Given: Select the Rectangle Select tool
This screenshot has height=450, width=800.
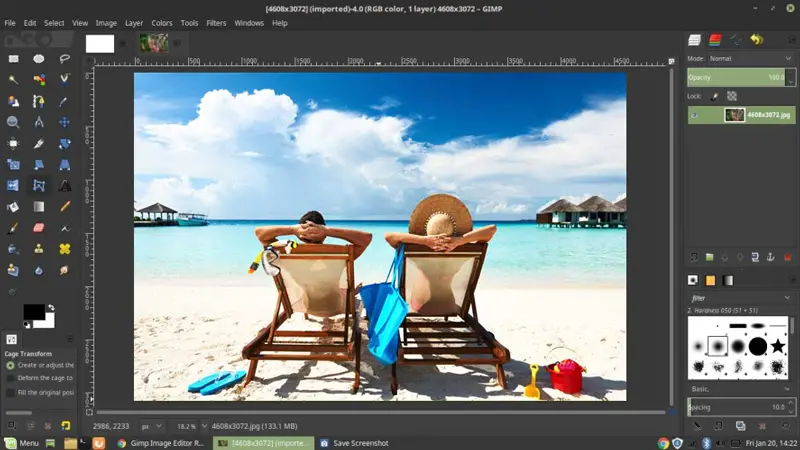Looking at the screenshot, I should pos(14,59).
